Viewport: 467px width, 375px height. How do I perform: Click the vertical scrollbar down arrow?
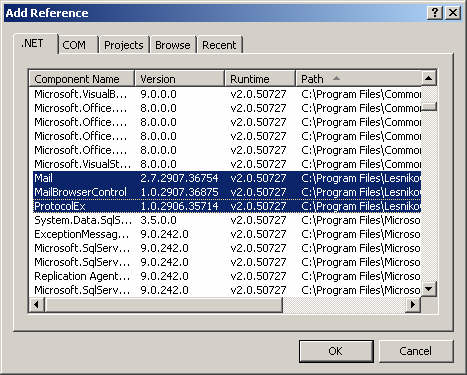pos(429,288)
